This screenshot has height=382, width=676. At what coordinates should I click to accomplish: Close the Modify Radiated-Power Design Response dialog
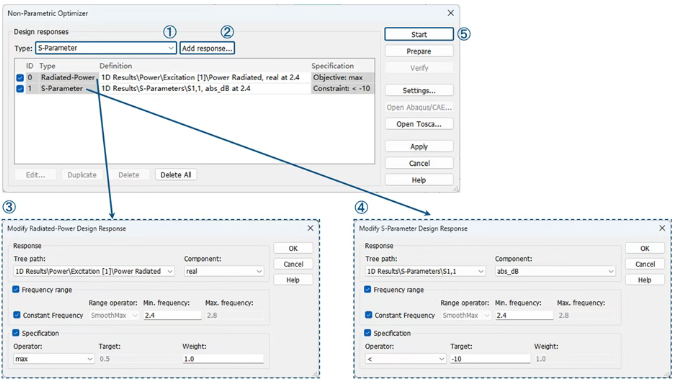point(310,228)
